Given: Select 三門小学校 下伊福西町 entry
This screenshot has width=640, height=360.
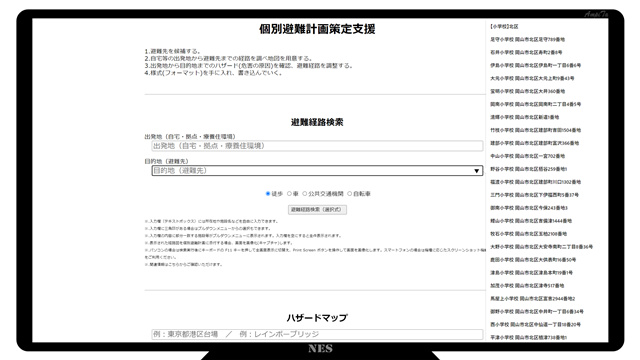Looking at the screenshot, I should [x=534, y=195].
